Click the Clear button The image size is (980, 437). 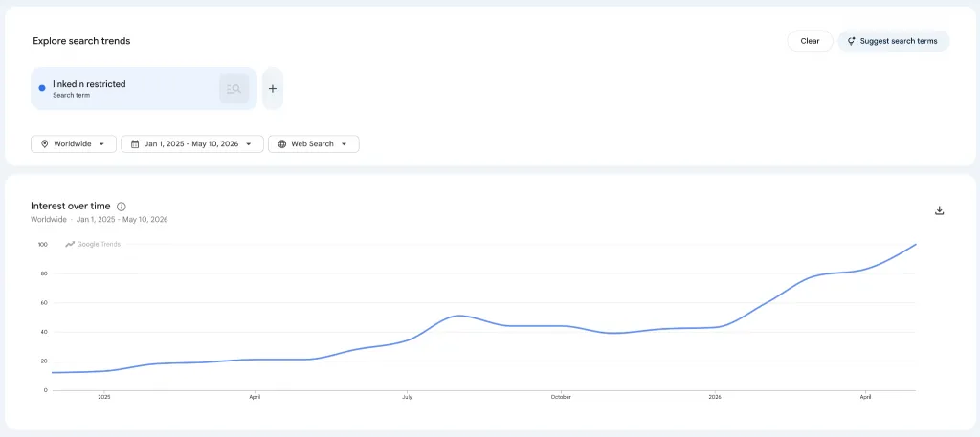[810, 41]
